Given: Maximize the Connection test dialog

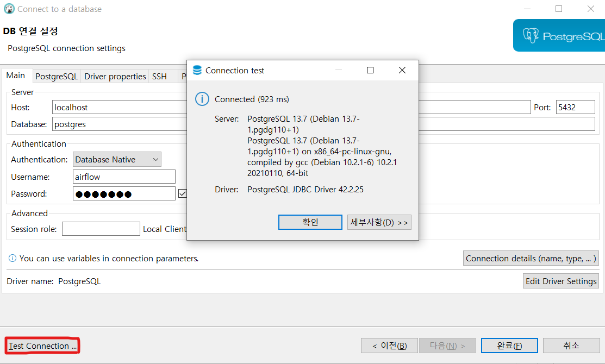Looking at the screenshot, I should [x=370, y=70].
